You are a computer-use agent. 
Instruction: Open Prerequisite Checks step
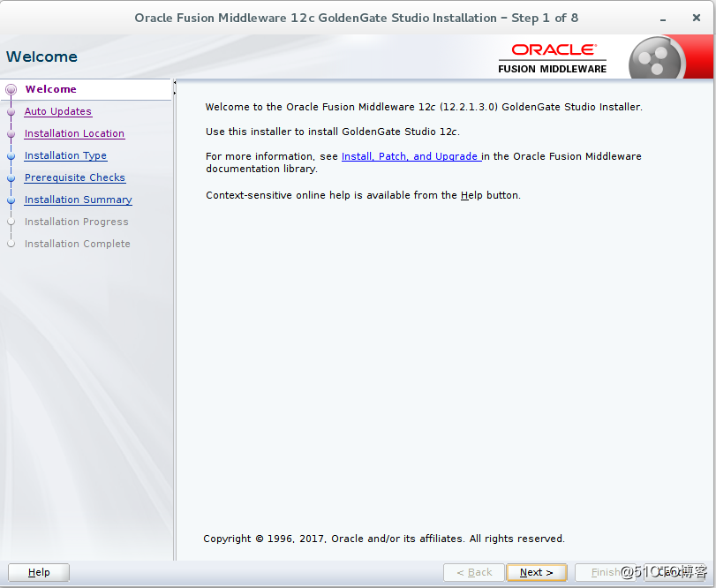[x=75, y=177]
